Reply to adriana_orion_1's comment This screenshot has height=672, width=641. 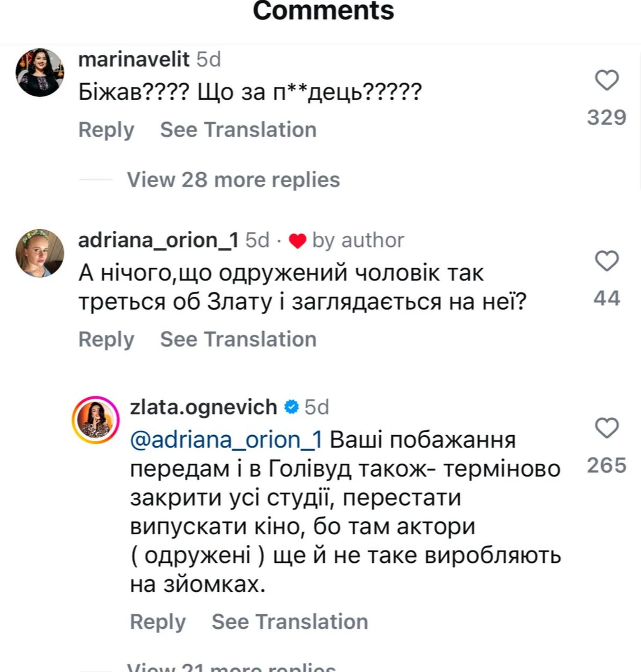[106, 339]
